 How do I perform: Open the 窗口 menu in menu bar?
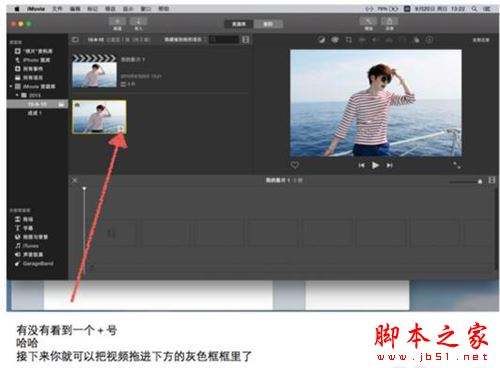(x=146, y=9)
